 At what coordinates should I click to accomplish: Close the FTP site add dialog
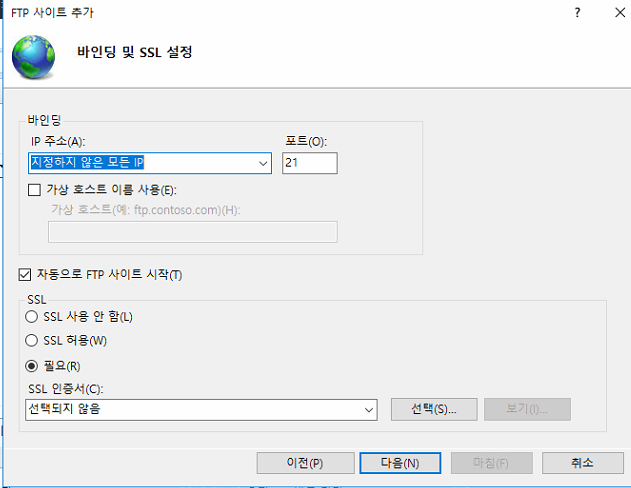[x=620, y=13]
